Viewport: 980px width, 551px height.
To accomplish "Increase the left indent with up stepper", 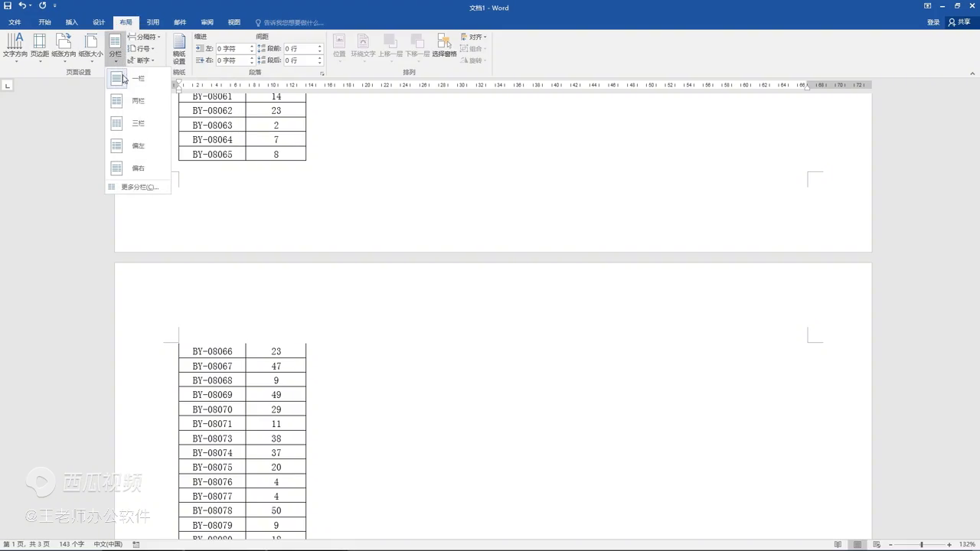I will pyautogui.click(x=252, y=47).
